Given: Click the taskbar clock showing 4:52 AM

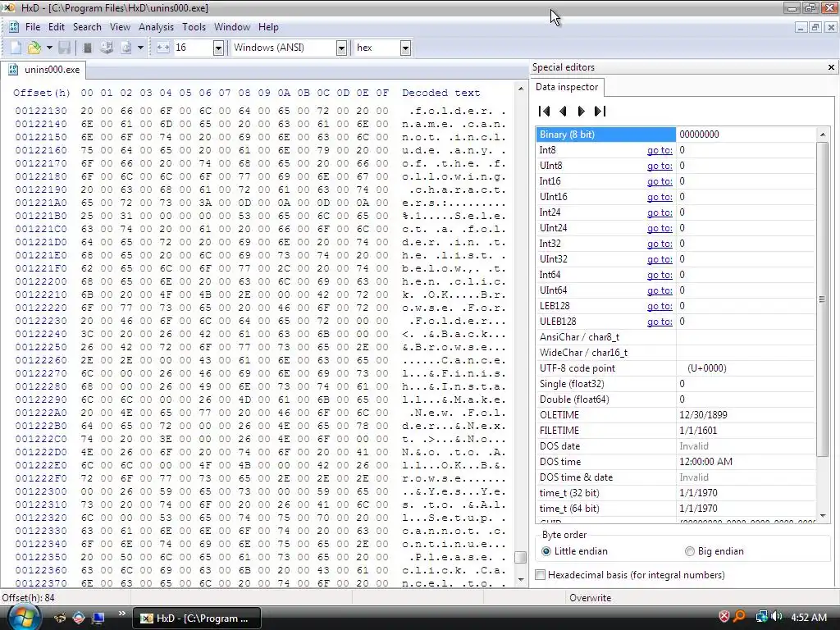Looking at the screenshot, I should pyautogui.click(x=808, y=618).
